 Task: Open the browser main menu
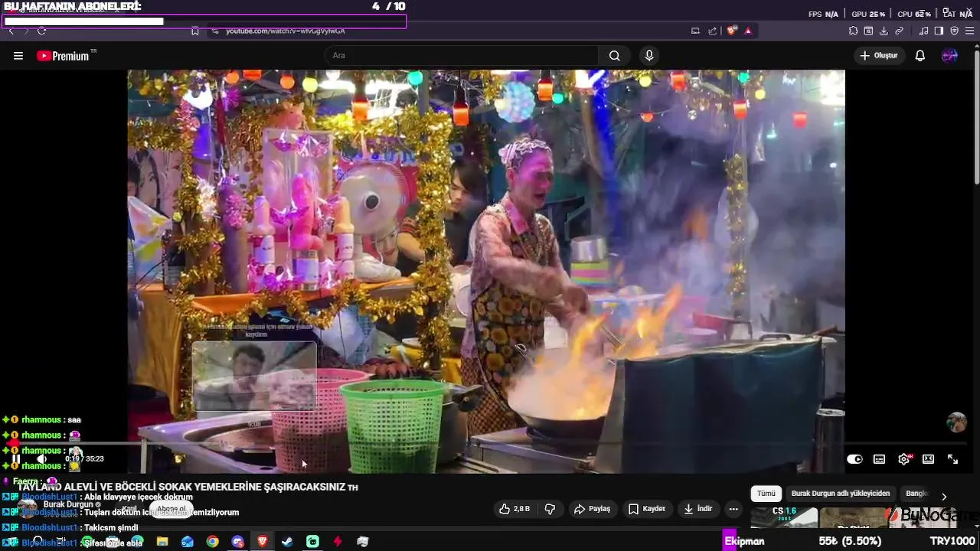970,31
